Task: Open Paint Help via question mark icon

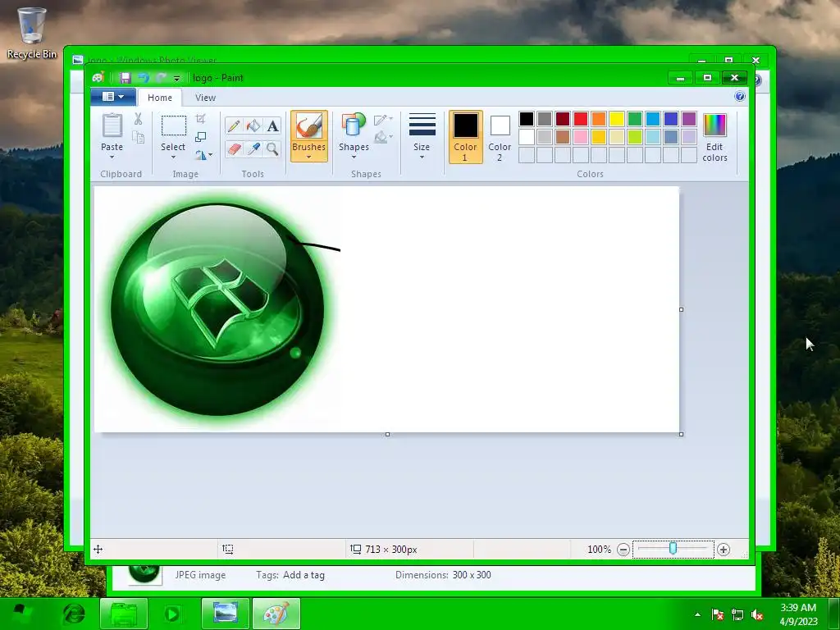Action: [740, 97]
